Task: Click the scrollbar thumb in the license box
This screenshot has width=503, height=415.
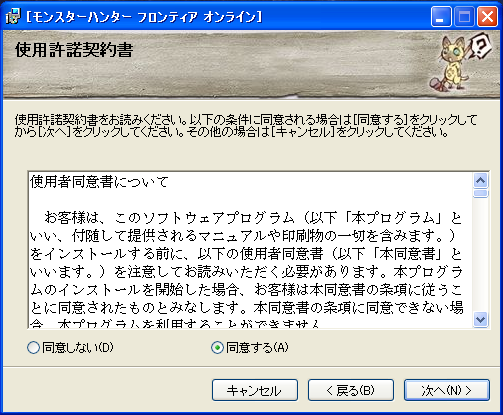Action: 480,193
